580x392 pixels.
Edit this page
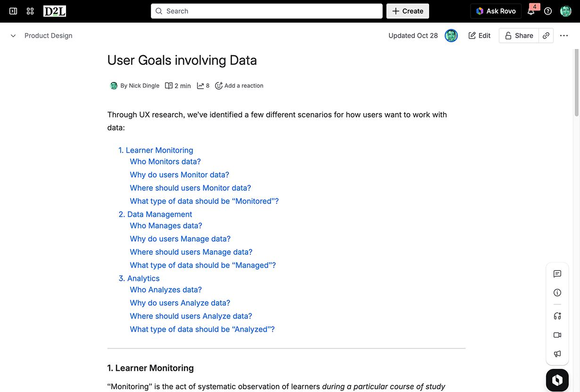(x=480, y=36)
